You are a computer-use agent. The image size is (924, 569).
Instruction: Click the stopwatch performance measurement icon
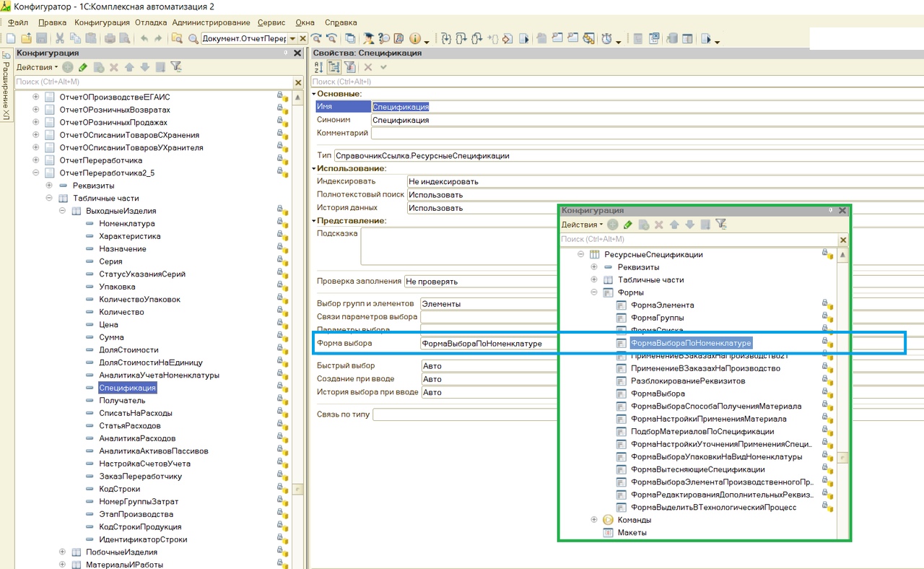606,38
